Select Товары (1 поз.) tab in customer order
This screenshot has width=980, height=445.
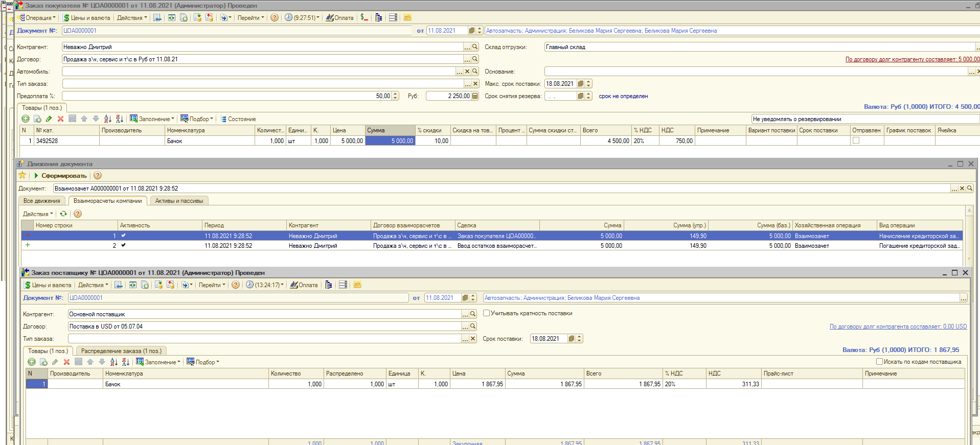tap(42, 108)
